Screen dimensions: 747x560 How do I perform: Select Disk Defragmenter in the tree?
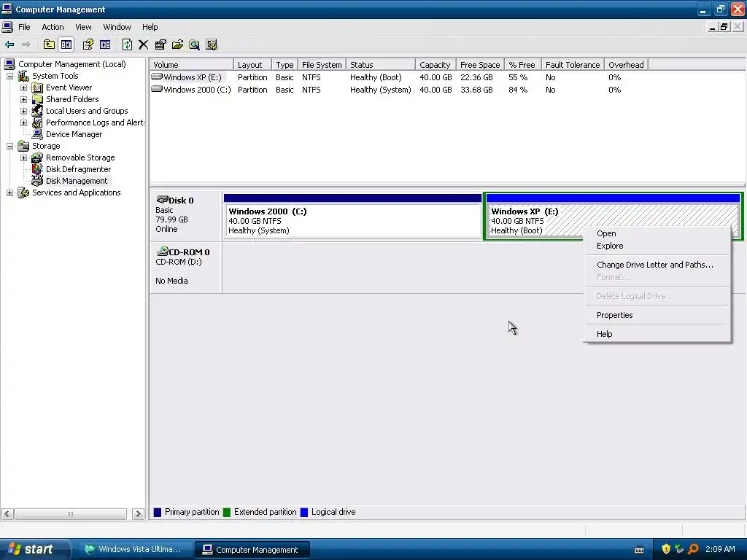(x=78, y=169)
